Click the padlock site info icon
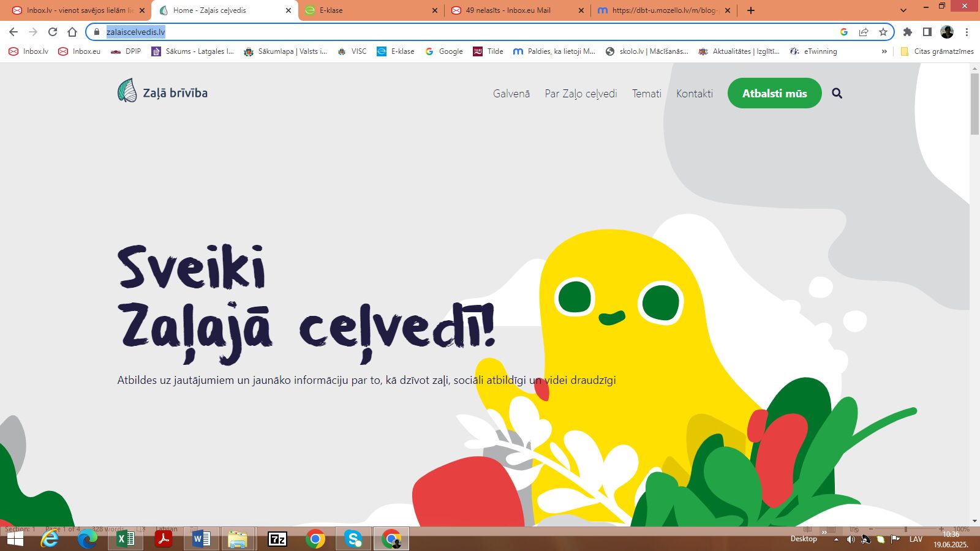Image resolution: width=980 pixels, height=551 pixels. 96,32
